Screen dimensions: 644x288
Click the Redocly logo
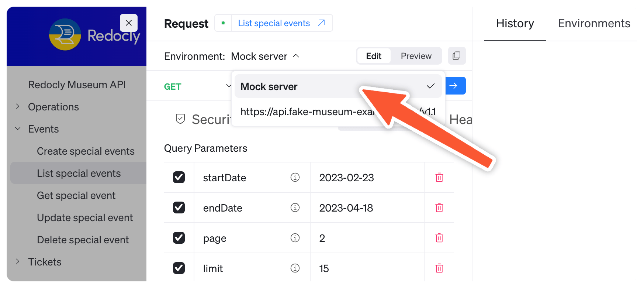click(x=95, y=35)
